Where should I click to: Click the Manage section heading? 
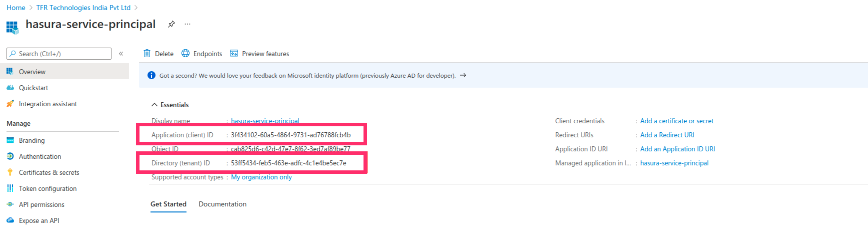coord(18,123)
